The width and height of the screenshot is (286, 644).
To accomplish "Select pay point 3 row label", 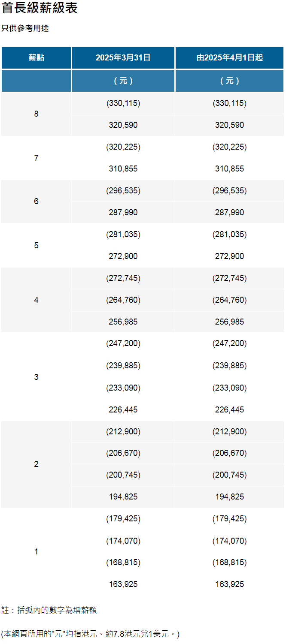I will (36, 377).
